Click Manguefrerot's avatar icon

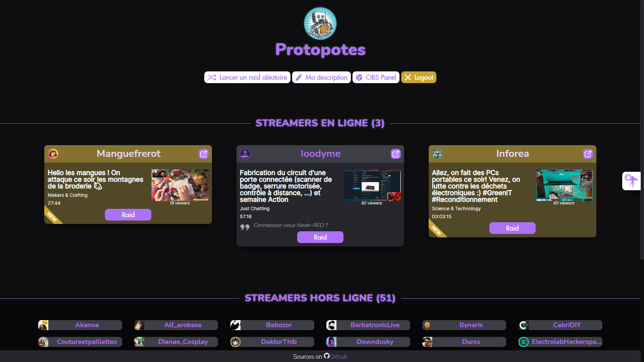[53, 154]
